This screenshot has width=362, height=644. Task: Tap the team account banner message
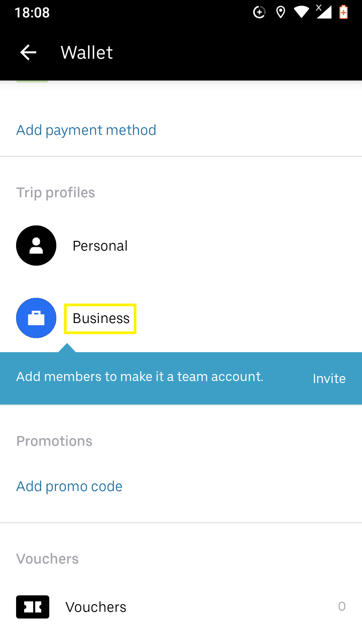140,377
